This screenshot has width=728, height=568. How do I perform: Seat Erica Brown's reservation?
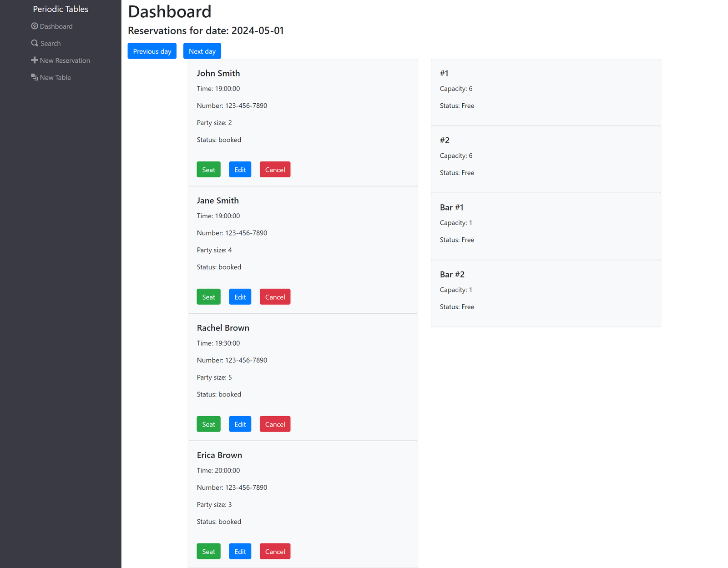click(x=208, y=552)
